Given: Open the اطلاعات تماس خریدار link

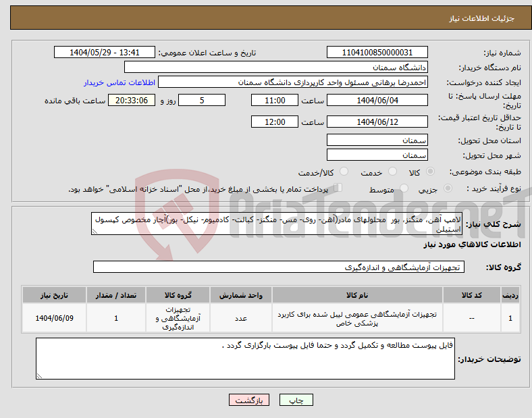Looking at the screenshot, I should [x=119, y=82].
